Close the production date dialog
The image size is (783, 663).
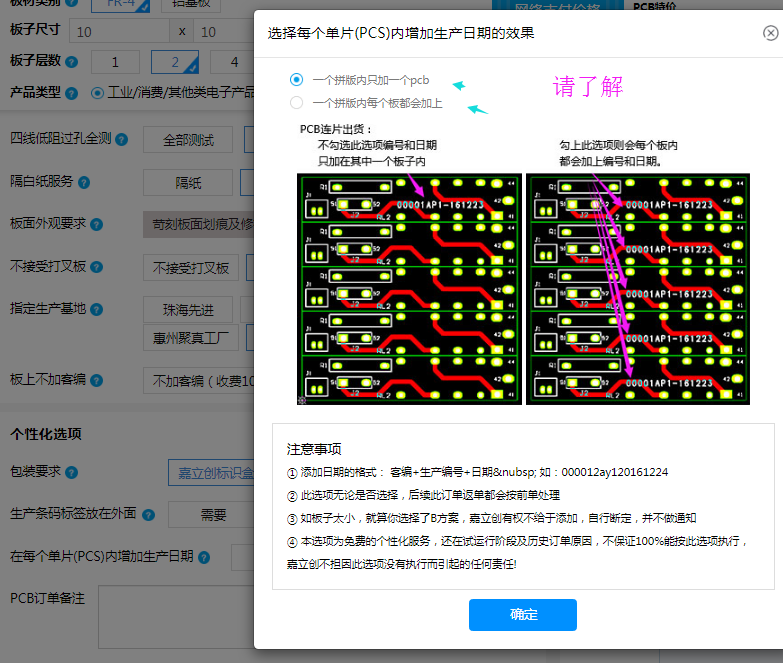coord(770,33)
